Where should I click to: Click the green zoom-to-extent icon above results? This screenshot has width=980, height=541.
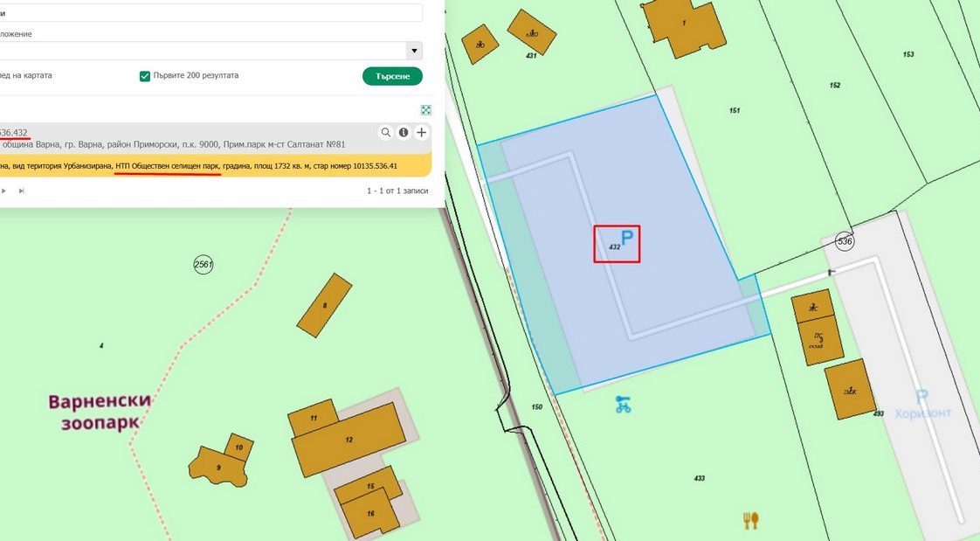pos(426,110)
